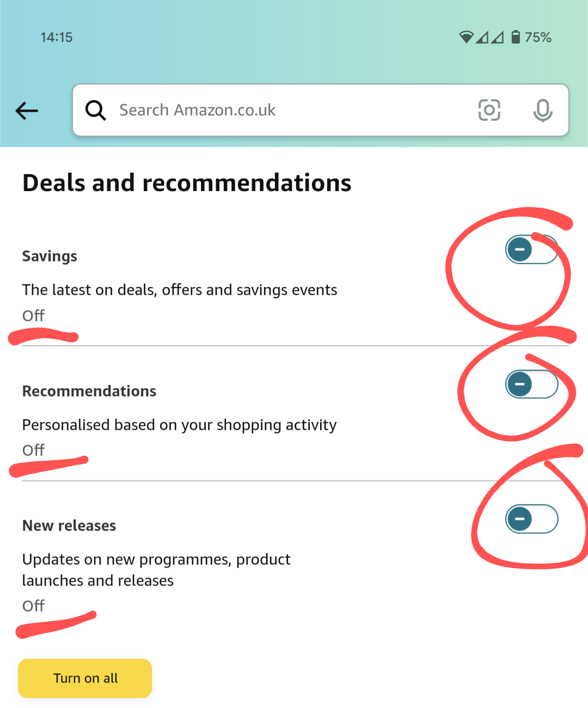Viewport: 588px width, 708px height.
Task: Tap the New releases heading
Action: (69, 526)
